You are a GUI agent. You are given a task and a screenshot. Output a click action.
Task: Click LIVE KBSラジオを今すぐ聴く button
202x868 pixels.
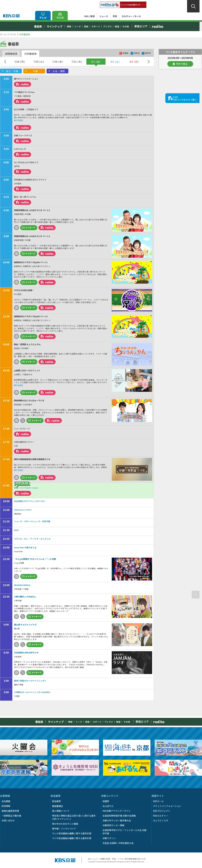tap(182, 98)
